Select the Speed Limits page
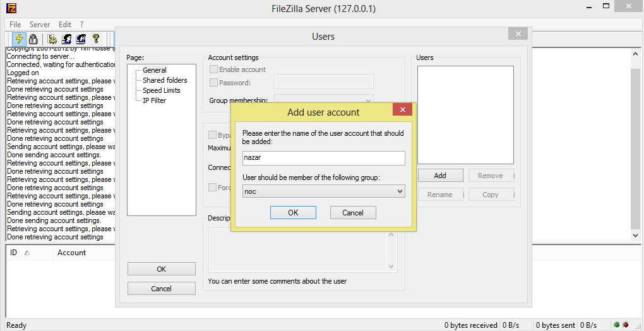 (162, 90)
